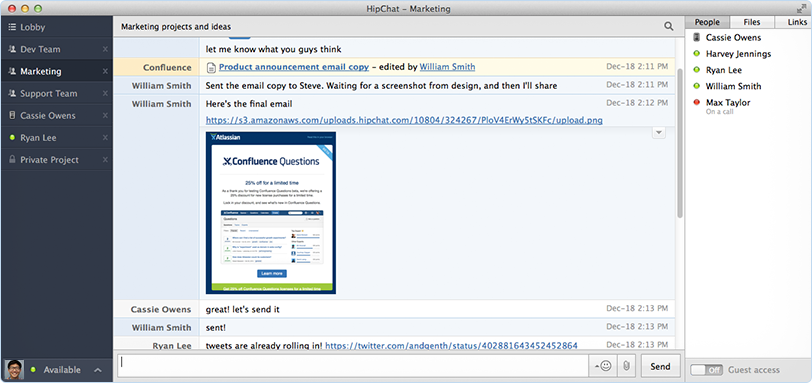Select Ryan Lee in People list
The width and height of the screenshot is (812, 383).
point(724,70)
